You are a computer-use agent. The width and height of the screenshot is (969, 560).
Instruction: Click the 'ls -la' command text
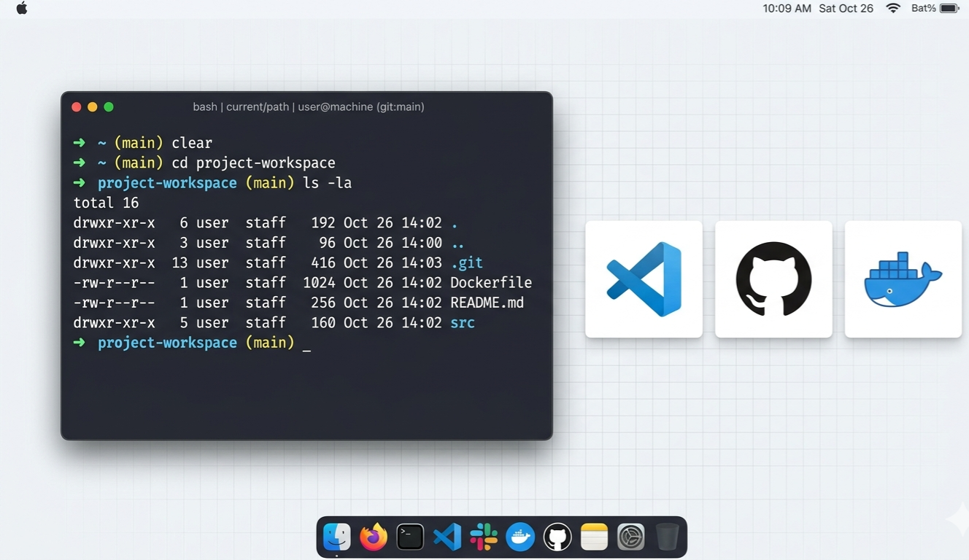click(327, 183)
